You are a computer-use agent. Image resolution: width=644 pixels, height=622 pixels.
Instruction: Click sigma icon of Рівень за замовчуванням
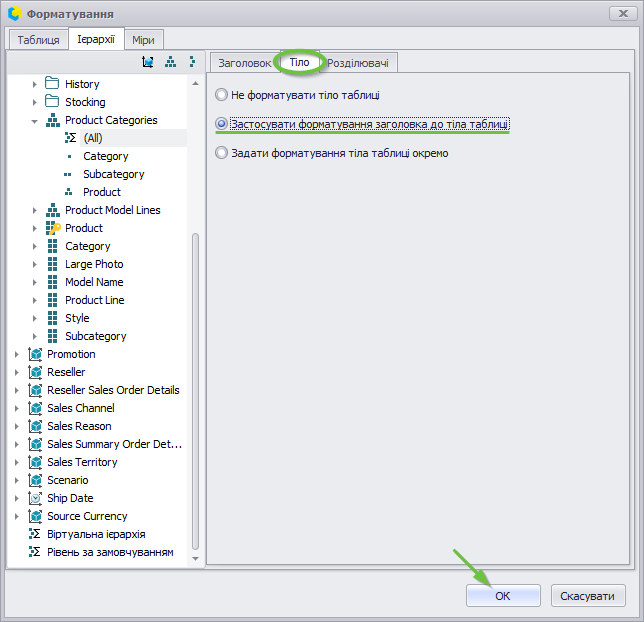point(34,552)
